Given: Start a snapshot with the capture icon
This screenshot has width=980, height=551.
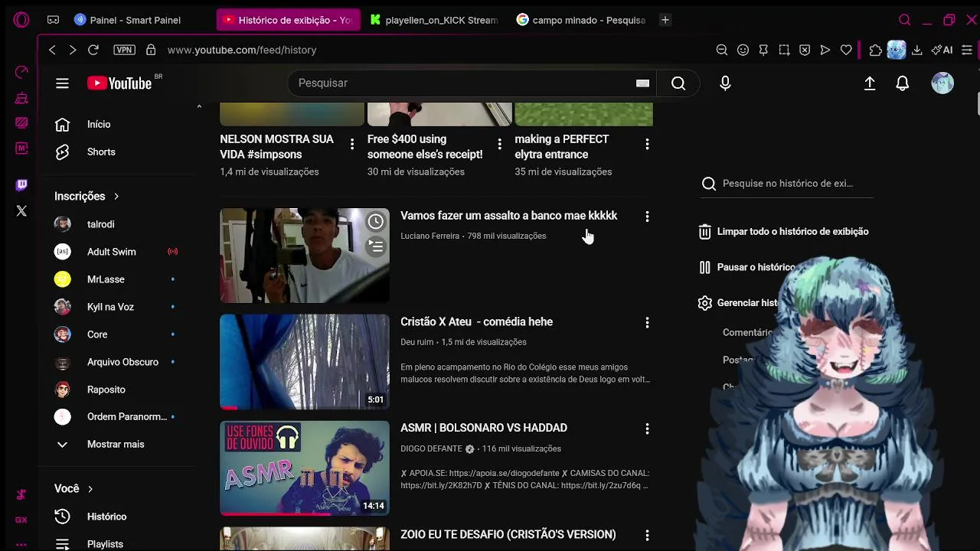Looking at the screenshot, I should [784, 50].
